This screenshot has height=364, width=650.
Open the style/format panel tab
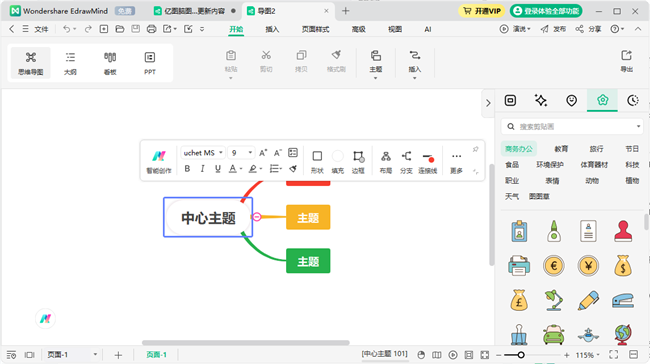pos(510,100)
